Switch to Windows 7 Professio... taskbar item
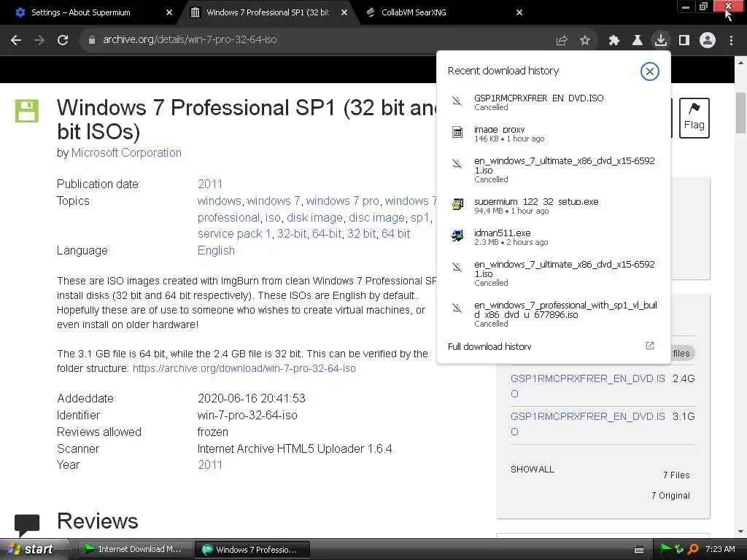Viewport: 747px width, 560px height. (x=252, y=550)
